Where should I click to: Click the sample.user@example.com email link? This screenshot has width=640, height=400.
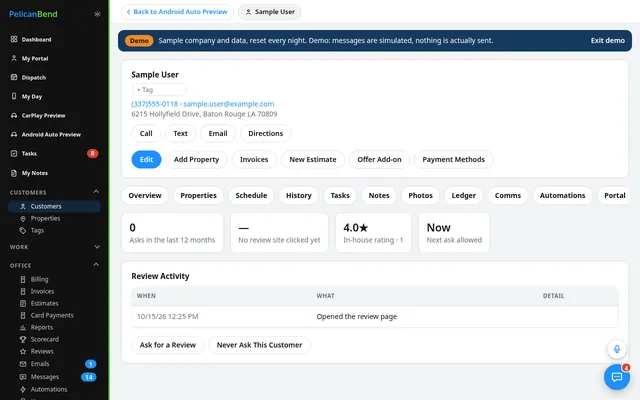[229, 104]
